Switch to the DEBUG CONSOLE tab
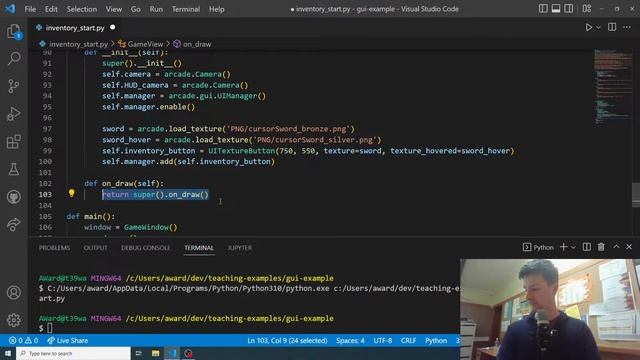The width and height of the screenshot is (640, 360). (146, 248)
